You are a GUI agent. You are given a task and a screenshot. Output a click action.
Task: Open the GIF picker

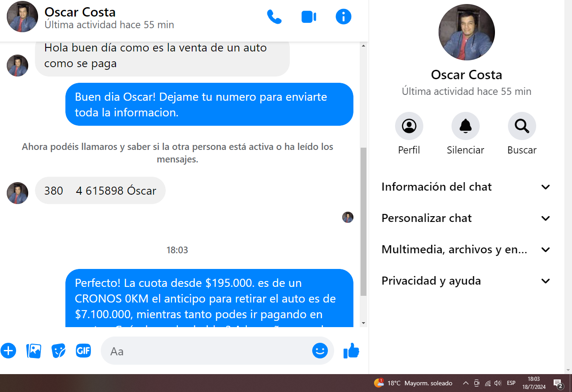[x=83, y=351]
